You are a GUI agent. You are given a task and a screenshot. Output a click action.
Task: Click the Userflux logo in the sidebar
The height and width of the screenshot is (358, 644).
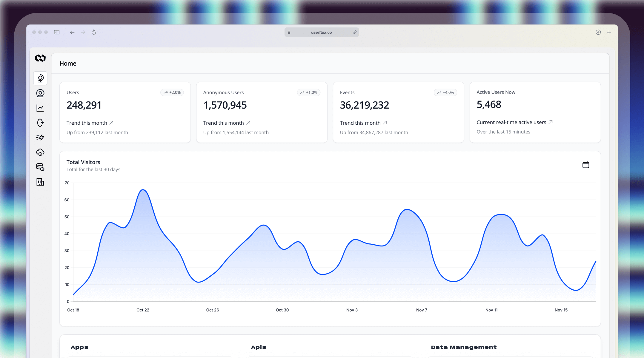tap(40, 58)
